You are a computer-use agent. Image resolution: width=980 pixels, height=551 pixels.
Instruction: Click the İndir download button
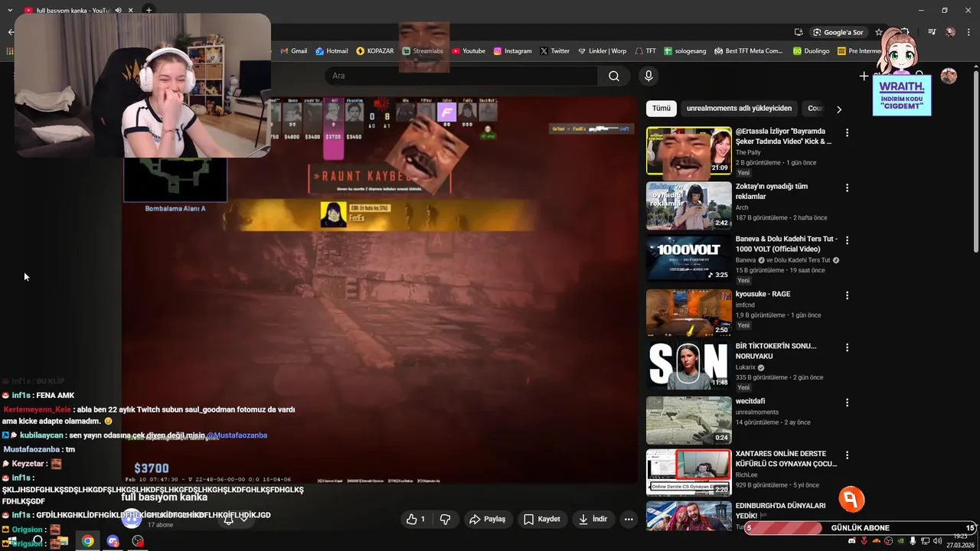click(593, 519)
